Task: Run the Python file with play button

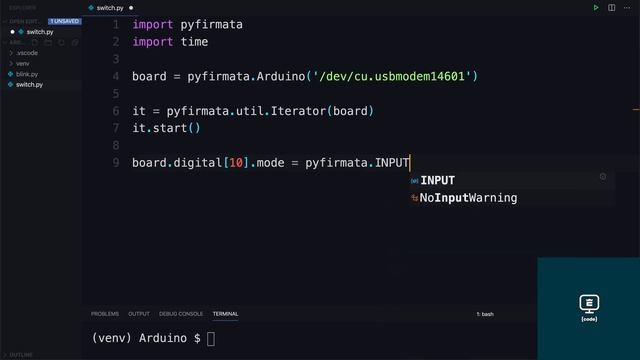Action: coord(596,8)
